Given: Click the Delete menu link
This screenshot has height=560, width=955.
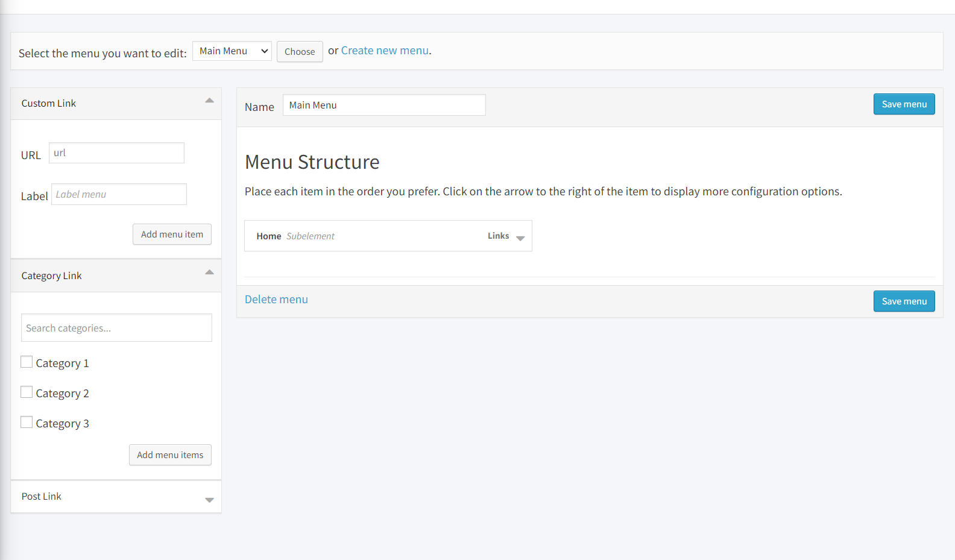Looking at the screenshot, I should [x=276, y=300].
